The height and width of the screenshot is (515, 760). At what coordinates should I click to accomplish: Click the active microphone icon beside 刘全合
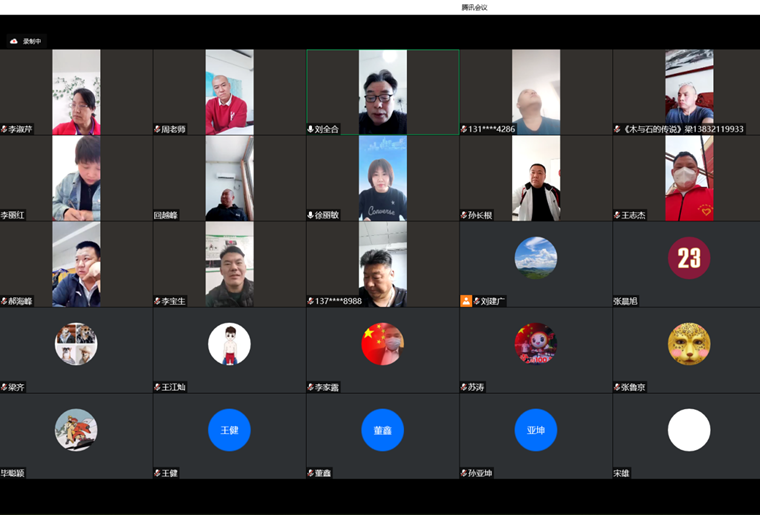[x=310, y=129]
